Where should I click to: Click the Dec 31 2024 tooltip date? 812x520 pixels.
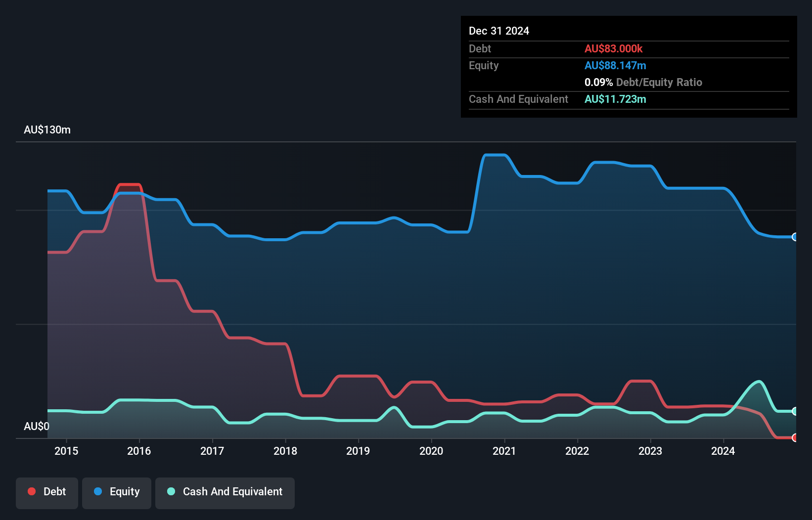(x=499, y=31)
